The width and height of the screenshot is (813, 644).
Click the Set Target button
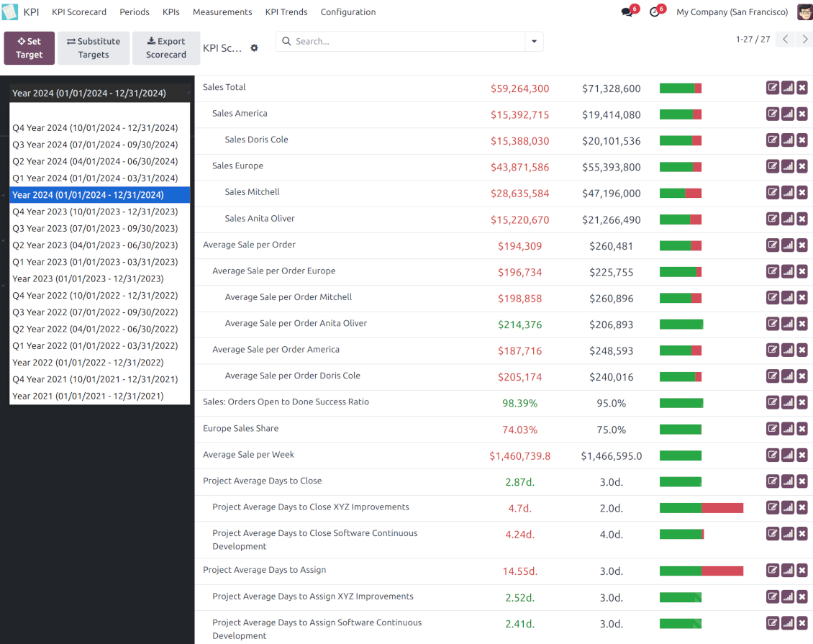29,48
